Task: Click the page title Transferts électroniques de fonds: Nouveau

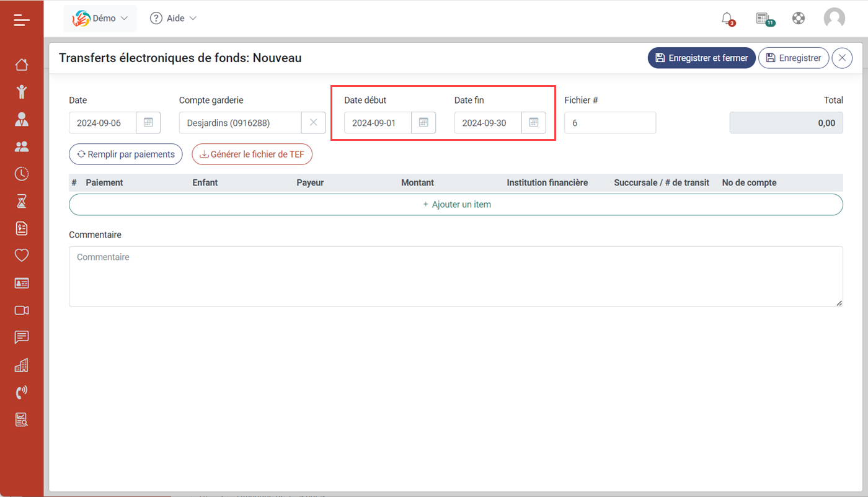Action: point(180,58)
